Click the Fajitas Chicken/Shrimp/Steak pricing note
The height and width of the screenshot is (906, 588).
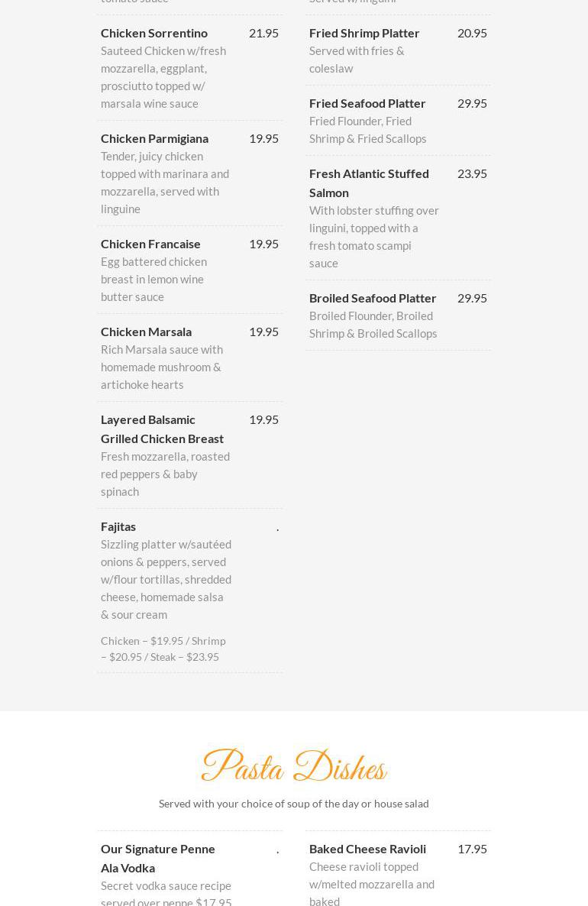(163, 649)
